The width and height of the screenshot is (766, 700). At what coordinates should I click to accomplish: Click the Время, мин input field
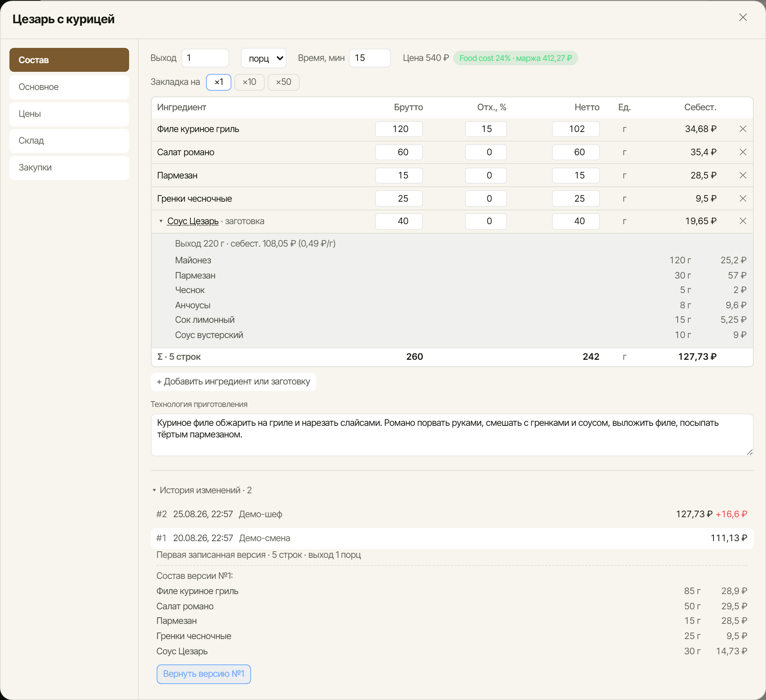370,58
